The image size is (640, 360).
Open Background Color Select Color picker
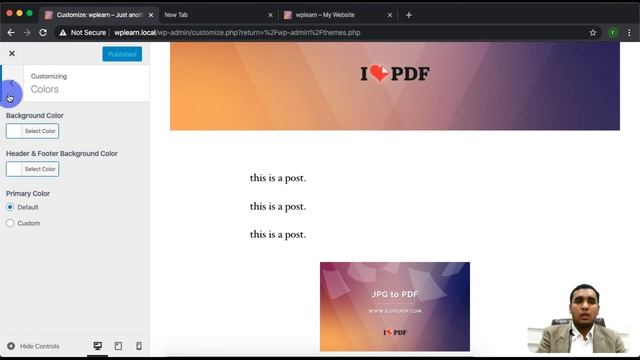point(32,131)
